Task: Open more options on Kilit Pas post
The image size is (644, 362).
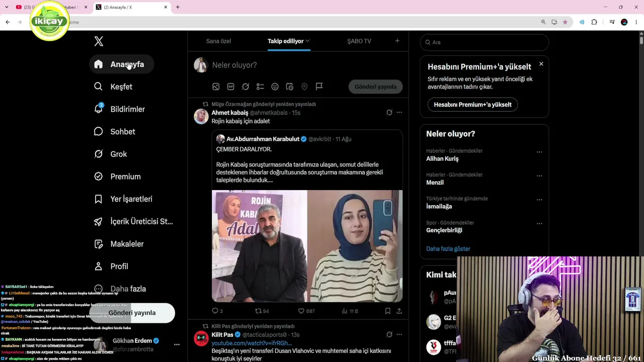Action: coord(399,335)
